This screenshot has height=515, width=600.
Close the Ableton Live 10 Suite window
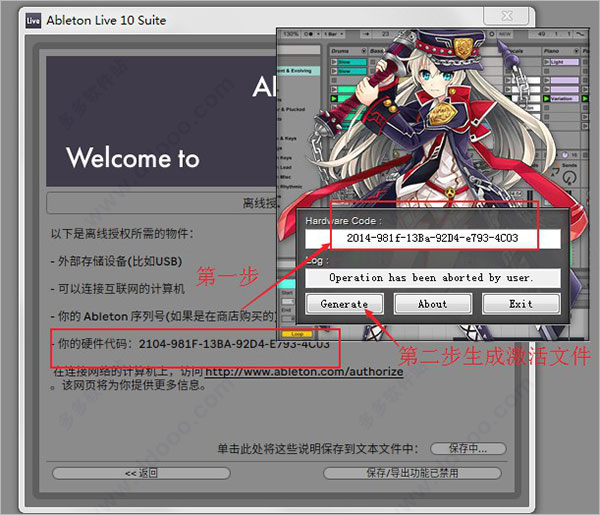click(x=506, y=16)
